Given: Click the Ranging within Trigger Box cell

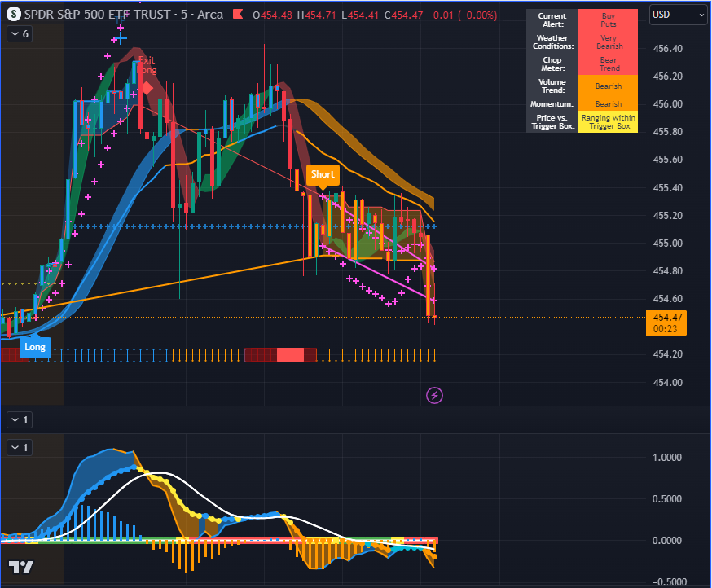Looking at the screenshot, I should tap(608, 121).
